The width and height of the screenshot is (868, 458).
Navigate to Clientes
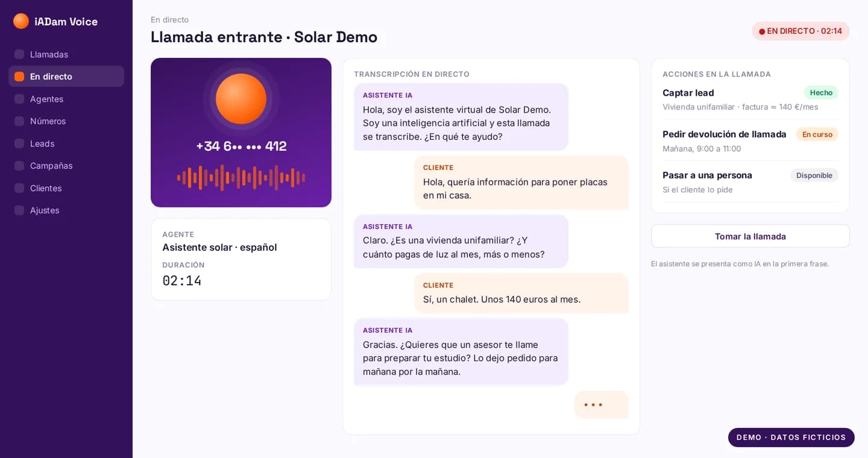[66, 188]
